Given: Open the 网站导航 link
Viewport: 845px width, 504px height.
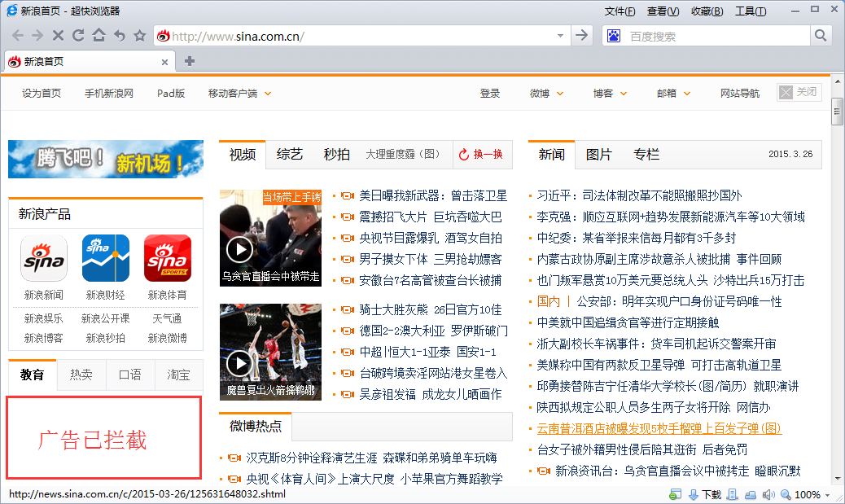Looking at the screenshot, I should pyautogui.click(x=740, y=94).
